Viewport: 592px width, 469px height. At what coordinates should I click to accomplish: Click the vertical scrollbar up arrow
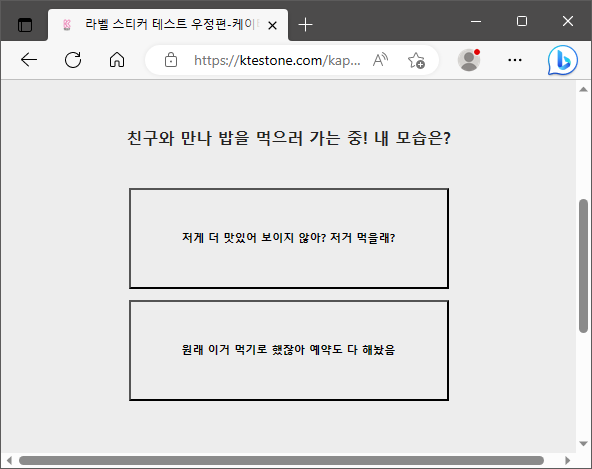click(x=583, y=89)
